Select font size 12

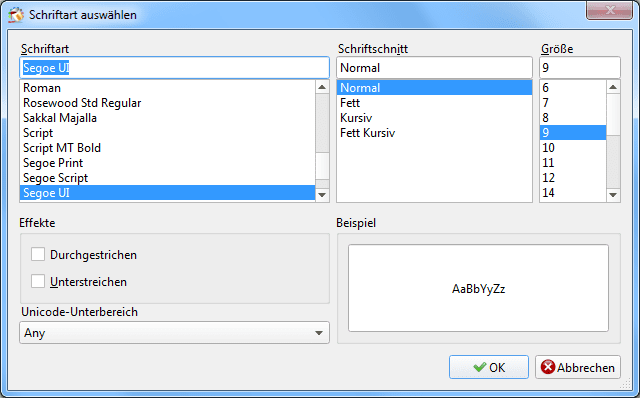click(573, 178)
